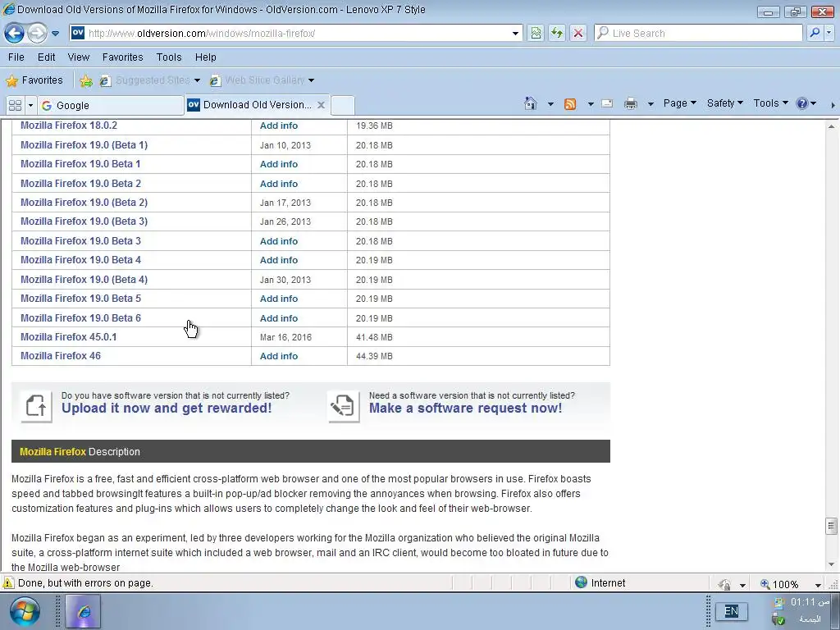Click the Windows Start orb
The width and height of the screenshot is (840, 630).
point(24,611)
